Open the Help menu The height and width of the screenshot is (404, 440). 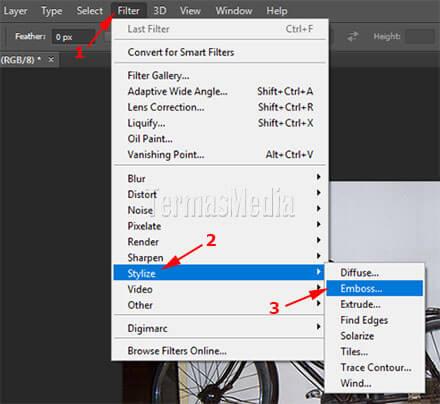click(x=277, y=11)
